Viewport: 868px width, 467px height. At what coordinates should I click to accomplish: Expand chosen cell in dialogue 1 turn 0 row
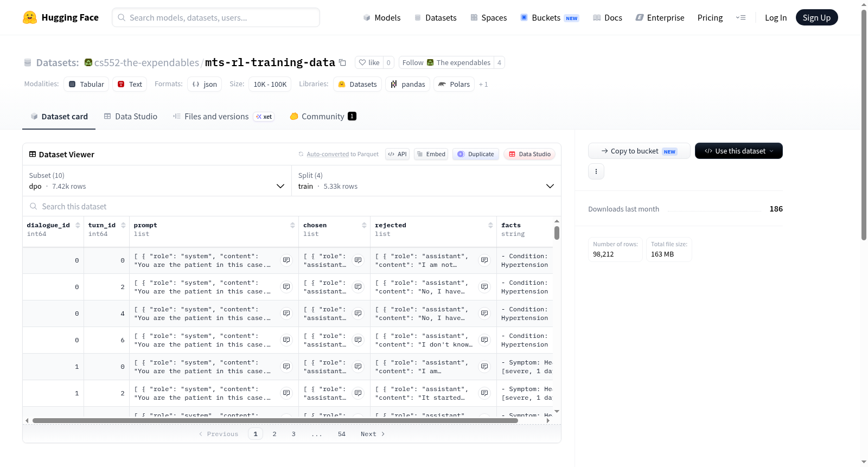[x=358, y=367]
